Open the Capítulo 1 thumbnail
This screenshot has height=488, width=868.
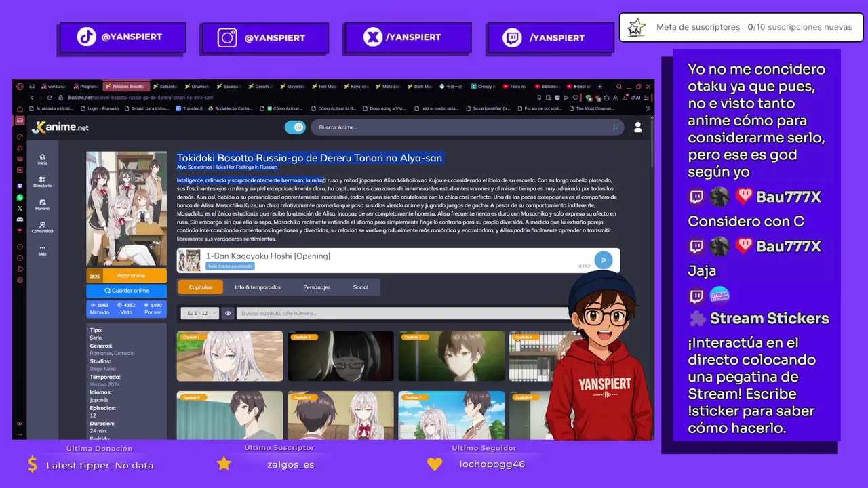(x=230, y=356)
